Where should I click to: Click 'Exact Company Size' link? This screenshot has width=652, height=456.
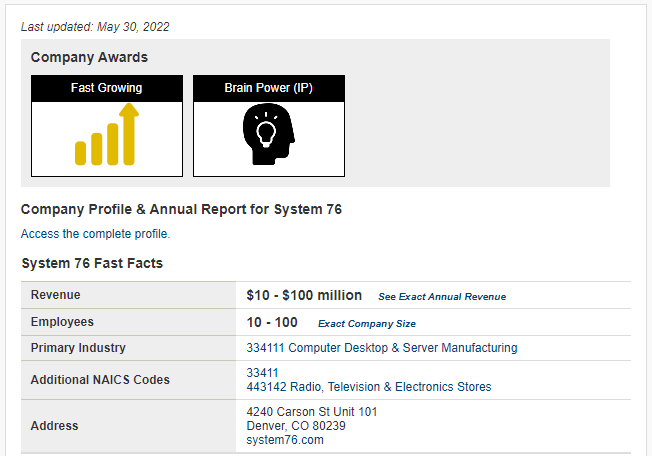366,324
